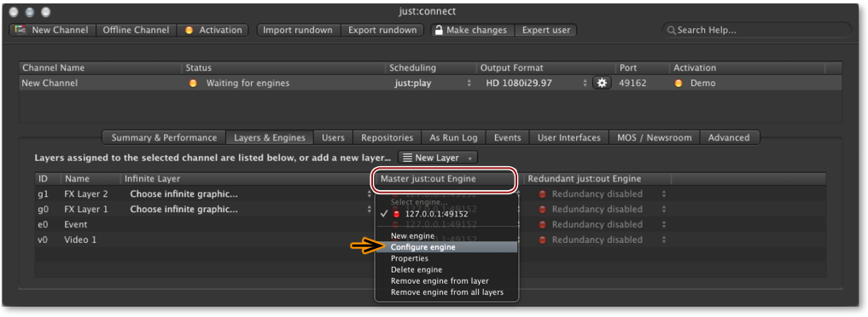Open the Advanced tab
The image size is (868, 317).
[729, 137]
